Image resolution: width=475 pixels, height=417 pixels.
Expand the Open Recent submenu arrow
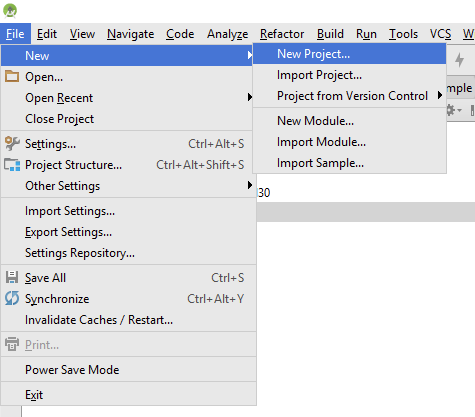coord(250,97)
